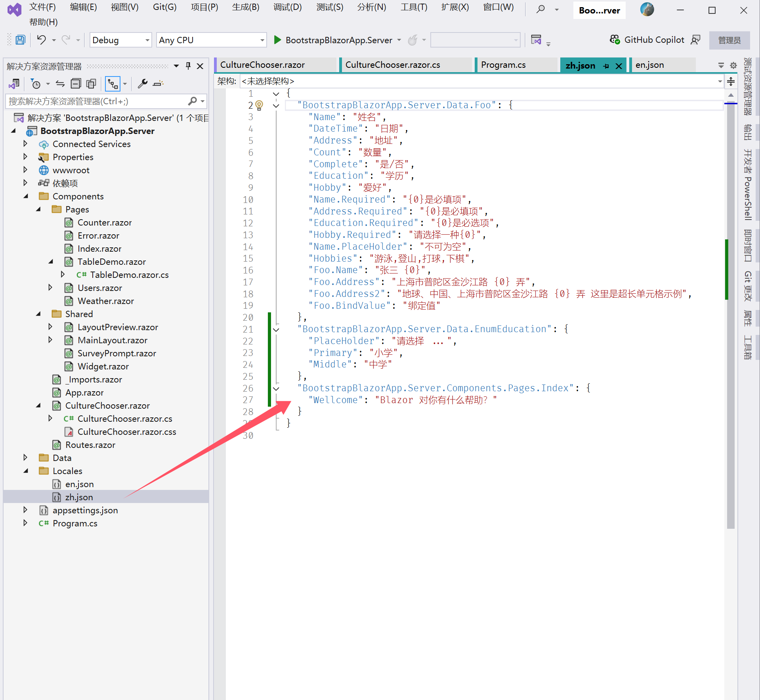Click the pending changes filter clock icon
The height and width of the screenshot is (700, 760).
click(x=36, y=84)
